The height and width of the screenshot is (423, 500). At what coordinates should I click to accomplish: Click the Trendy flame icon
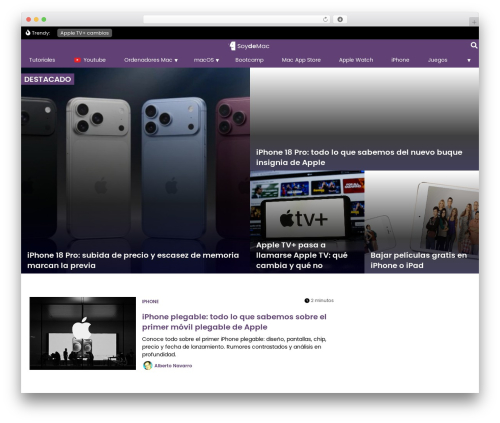click(x=28, y=33)
